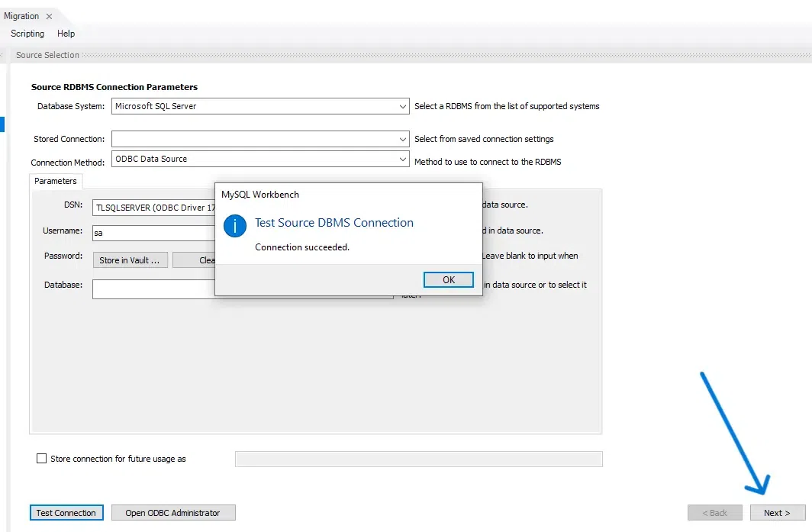This screenshot has width=812, height=532.
Task: Click the partially hidden Clear password button
Action: (x=194, y=260)
